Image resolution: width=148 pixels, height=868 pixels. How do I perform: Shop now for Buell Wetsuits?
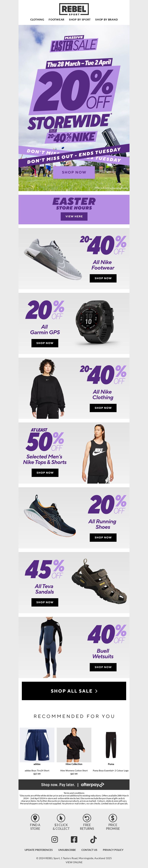[x=103, y=667]
